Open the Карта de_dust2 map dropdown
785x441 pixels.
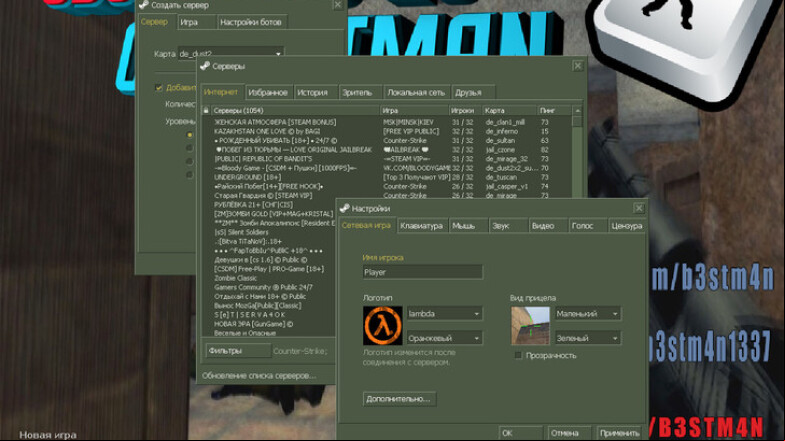click(x=231, y=54)
